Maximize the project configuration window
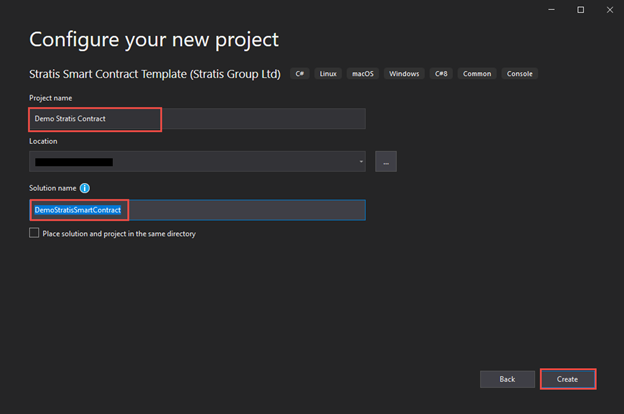The image size is (624, 414). pyautogui.click(x=581, y=9)
